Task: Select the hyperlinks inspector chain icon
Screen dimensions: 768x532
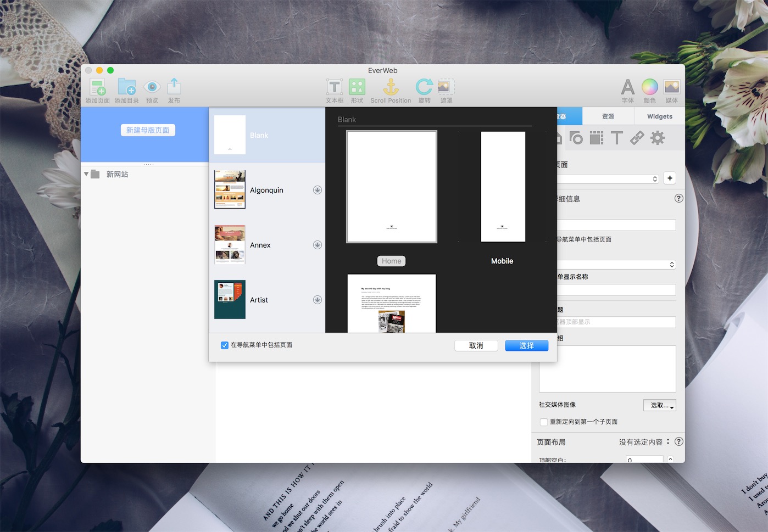Action: coord(637,138)
